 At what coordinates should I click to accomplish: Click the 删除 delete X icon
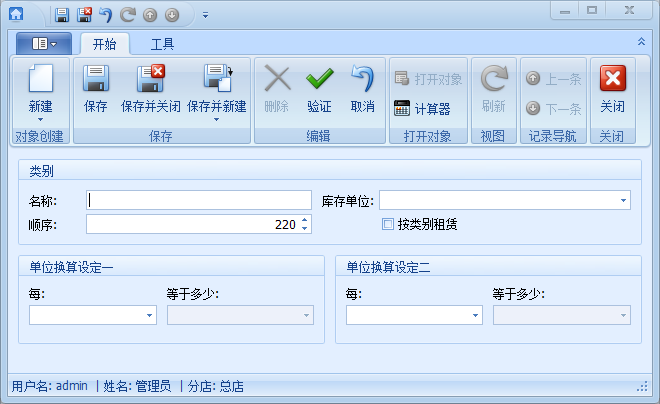point(277,79)
